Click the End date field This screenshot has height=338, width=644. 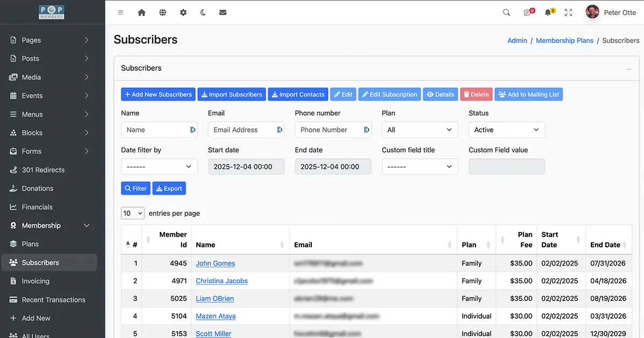(x=333, y=167)
